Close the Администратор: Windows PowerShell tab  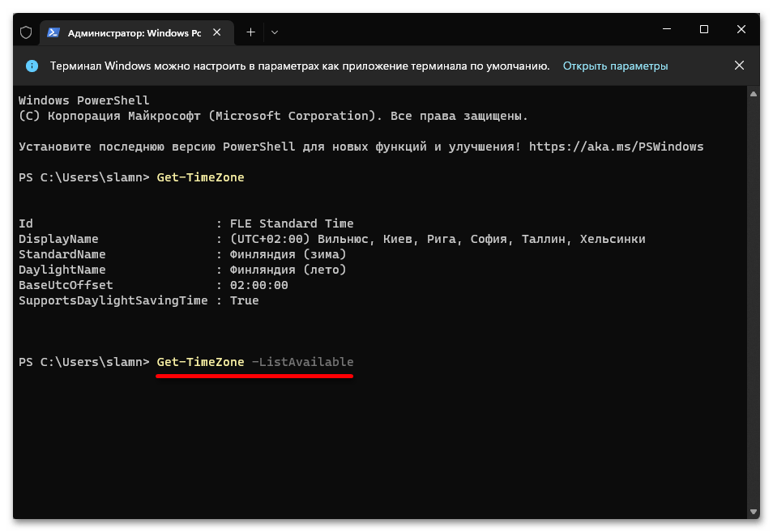pos(217,32)
